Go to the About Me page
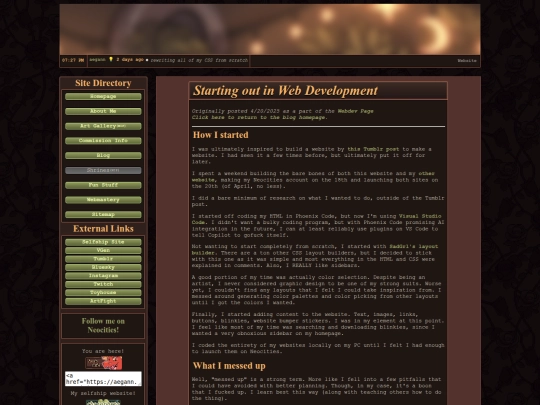Screen dimensions: 540x405 coord(103,111)
